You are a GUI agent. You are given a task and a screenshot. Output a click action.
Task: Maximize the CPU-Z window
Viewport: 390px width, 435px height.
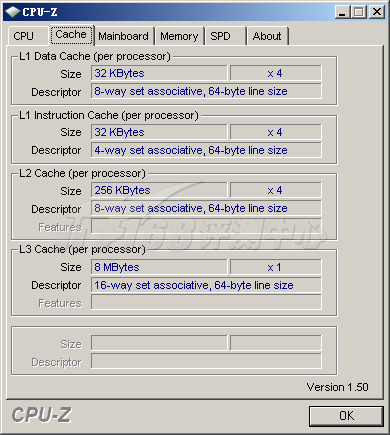359,12
